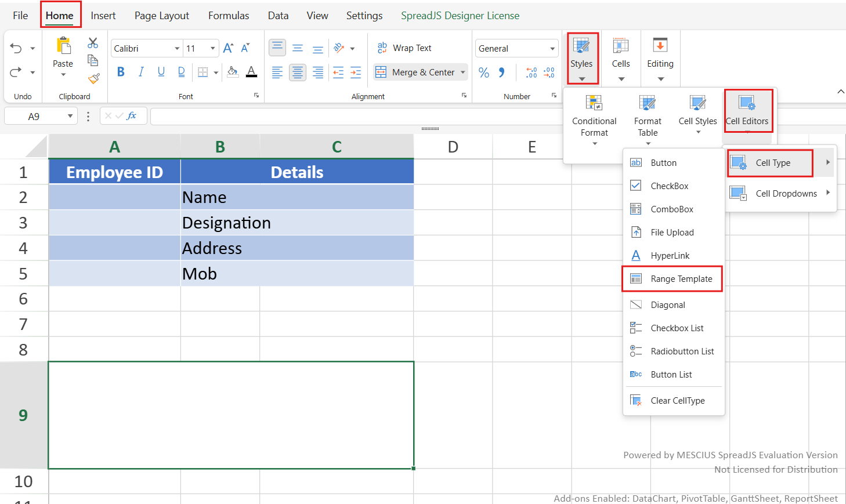This screenshot has height=504, width=846.
Task: Click the Cell Editors button
Action: pyautogui.click(x=748, y=111)
